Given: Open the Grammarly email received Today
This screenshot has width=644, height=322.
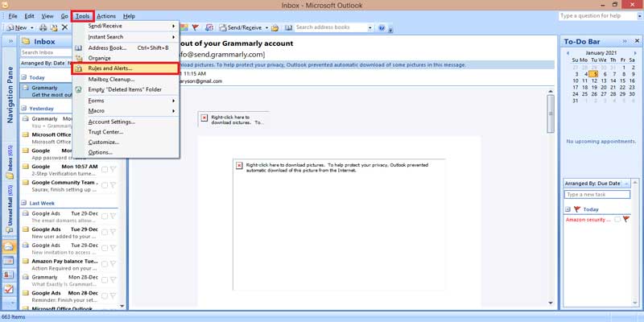Looking at the screenshot, I should [47, 91].
